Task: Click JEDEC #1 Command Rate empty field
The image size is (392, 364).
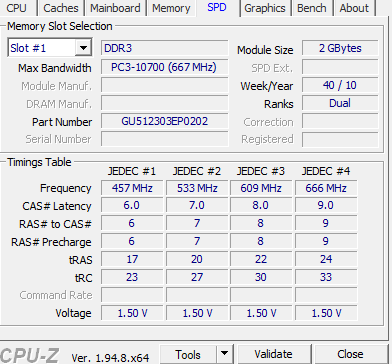Action: [132, 295]
